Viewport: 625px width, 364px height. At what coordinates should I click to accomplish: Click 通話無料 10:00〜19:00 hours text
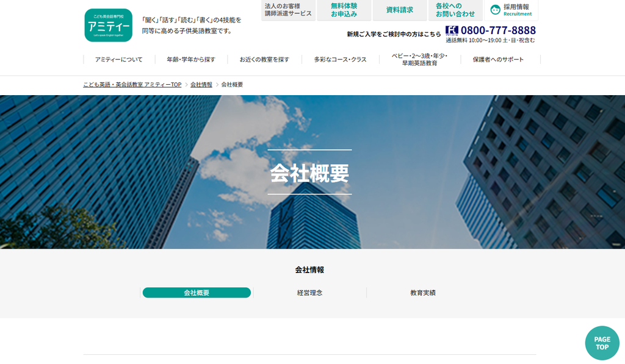(x=490, y=40)
